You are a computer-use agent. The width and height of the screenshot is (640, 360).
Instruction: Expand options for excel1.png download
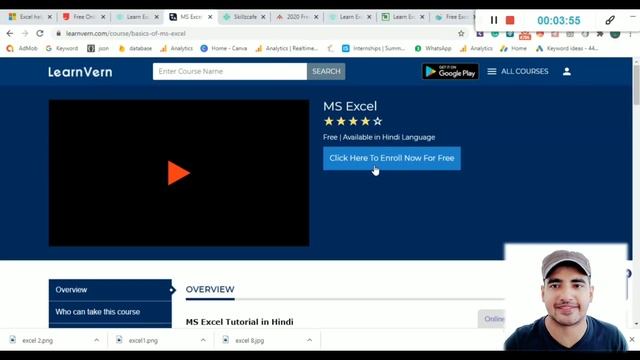pos(203,340)
